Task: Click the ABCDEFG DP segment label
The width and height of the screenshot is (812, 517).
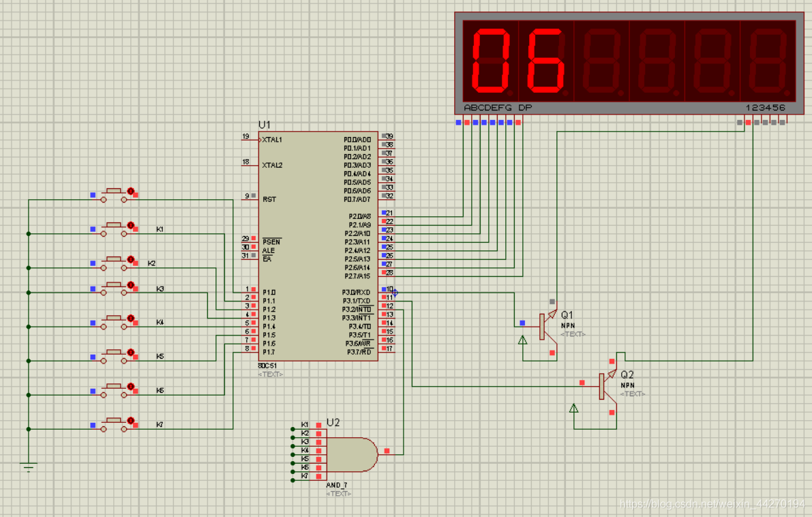Action: pyautogui.click(x=498, y=108)
